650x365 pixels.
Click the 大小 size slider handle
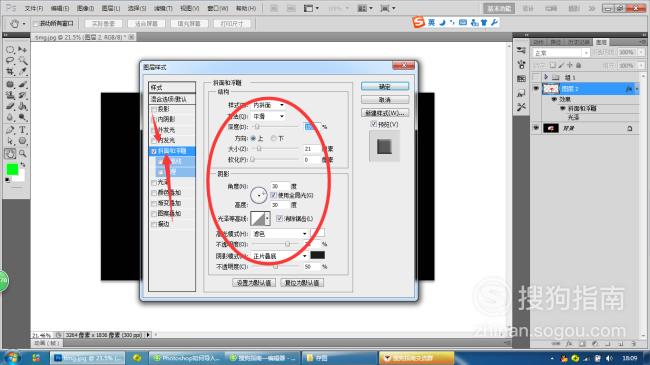click(x=259, y=148)
